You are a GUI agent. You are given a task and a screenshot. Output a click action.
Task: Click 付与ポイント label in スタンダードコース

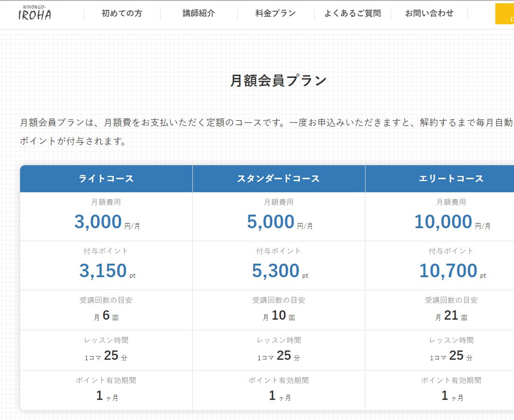pos(279,251)
